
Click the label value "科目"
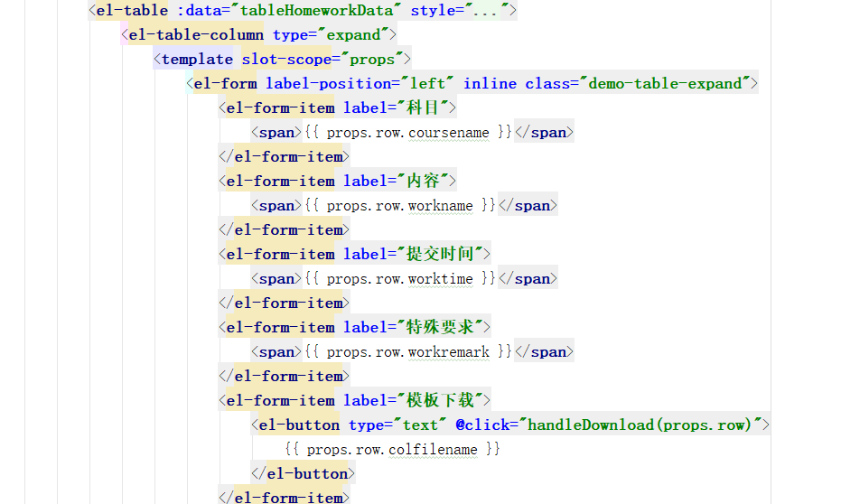click(x=422, y=108)
